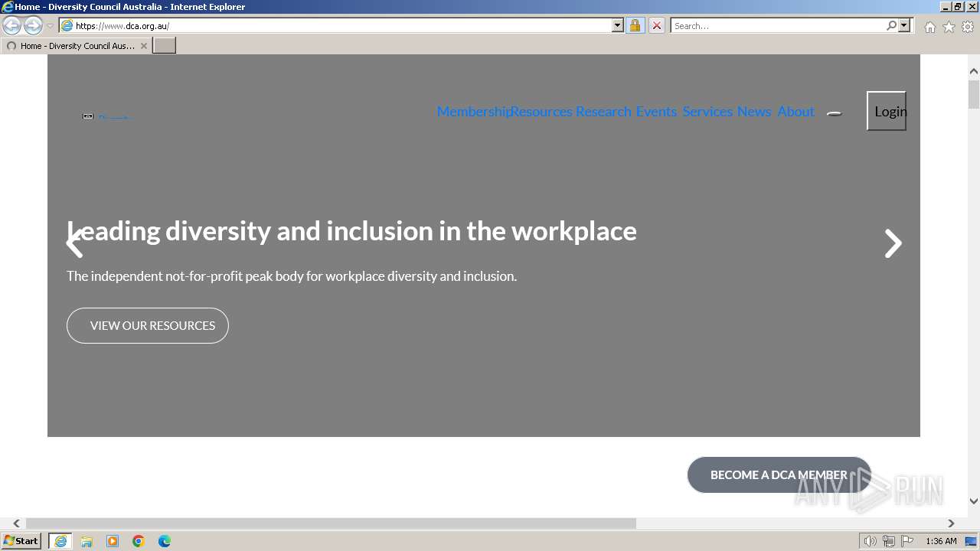Click the DCA site logo
Viewport: 980px width, 551px height.
107,116
